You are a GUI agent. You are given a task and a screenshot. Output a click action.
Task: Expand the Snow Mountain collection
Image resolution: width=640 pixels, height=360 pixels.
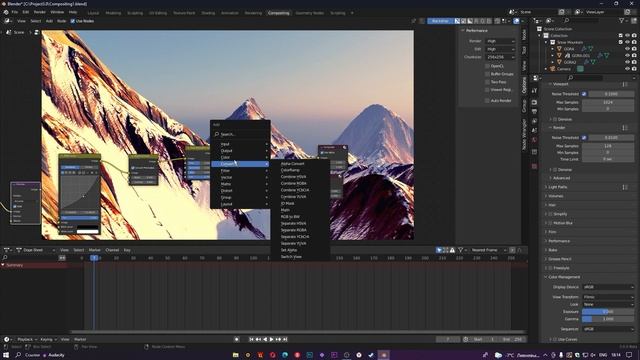pyautogui.click(x=546, y=42)
